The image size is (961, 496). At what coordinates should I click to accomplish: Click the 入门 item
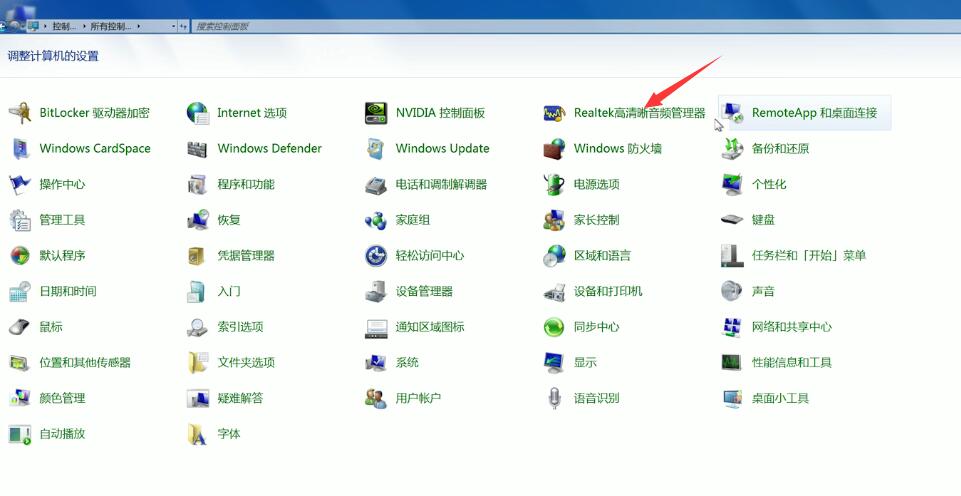[214, 291]
